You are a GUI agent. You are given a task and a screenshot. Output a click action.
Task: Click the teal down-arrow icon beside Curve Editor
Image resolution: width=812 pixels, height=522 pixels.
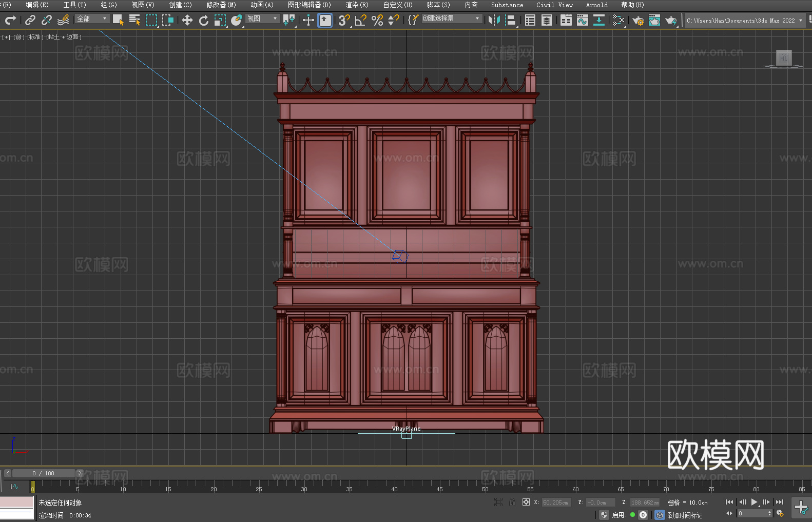click(599, 20)
